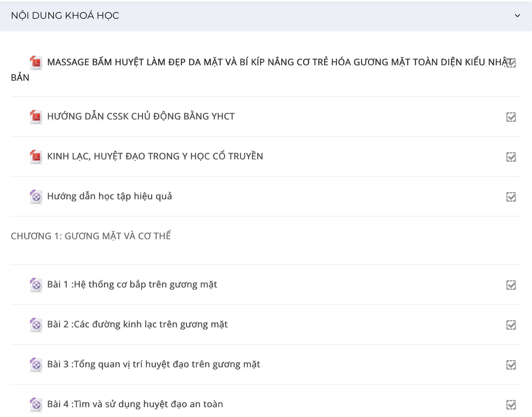Click PDF icon beside HƯỚNG DẪN CSSK item

tap(36, 117)
